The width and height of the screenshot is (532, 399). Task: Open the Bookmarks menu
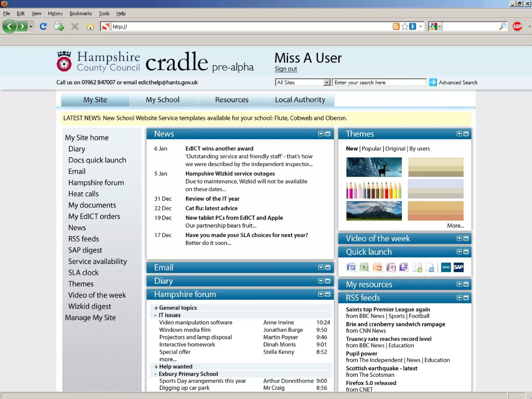pos(81,14)
